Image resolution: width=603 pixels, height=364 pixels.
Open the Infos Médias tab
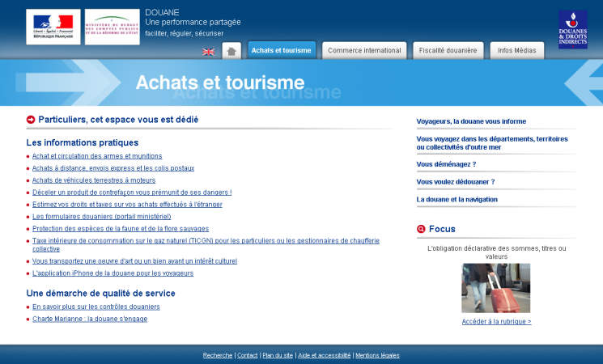pos(517,50)
